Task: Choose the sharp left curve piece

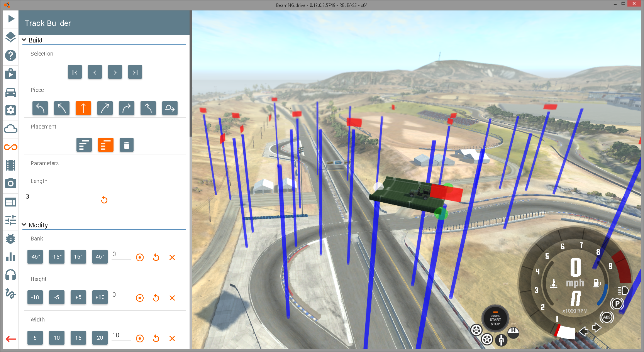Action: point(40,108)
